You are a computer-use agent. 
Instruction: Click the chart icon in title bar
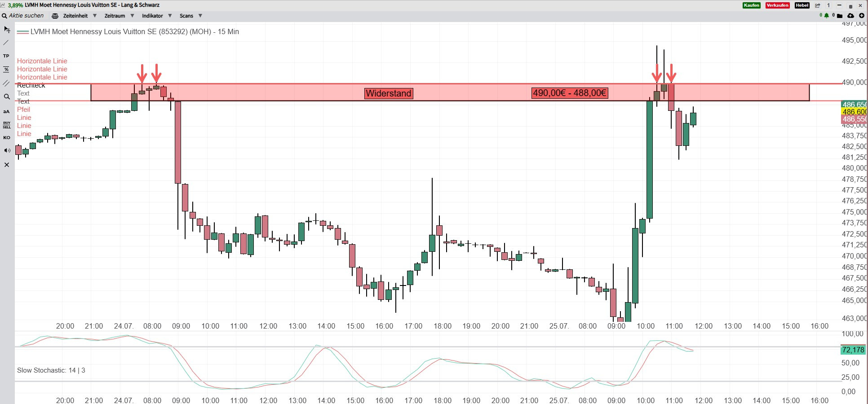[3, 5]
